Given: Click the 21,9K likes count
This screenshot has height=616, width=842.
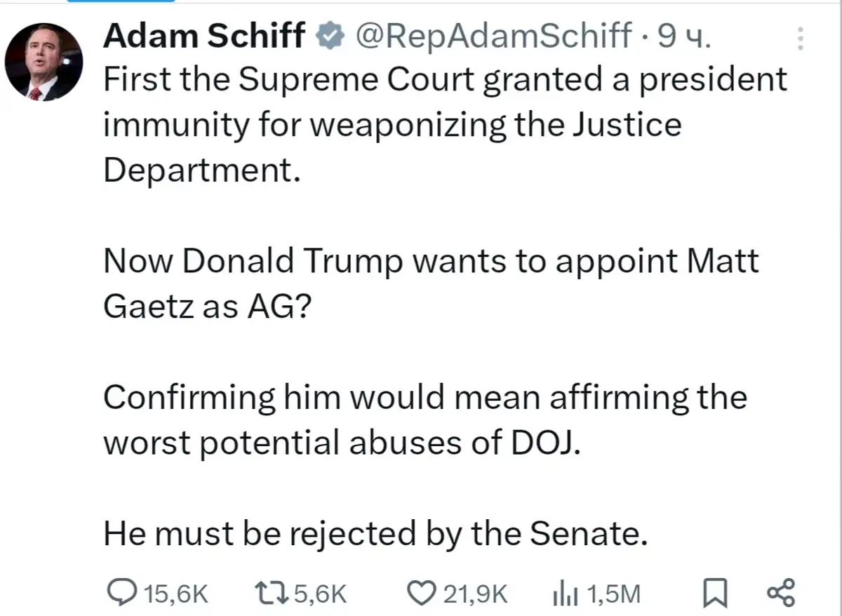Looking at the screenshot, I should (x=475, y=594).
